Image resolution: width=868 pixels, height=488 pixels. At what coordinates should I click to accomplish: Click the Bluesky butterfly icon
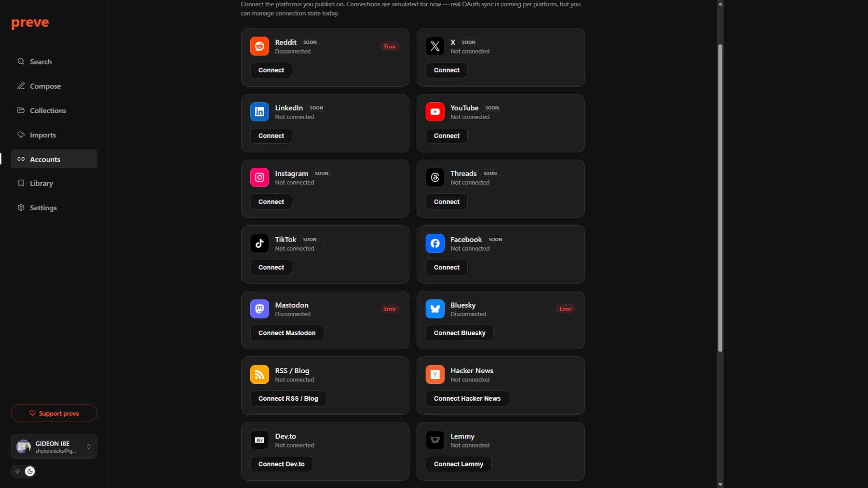[x=435, y=309]
